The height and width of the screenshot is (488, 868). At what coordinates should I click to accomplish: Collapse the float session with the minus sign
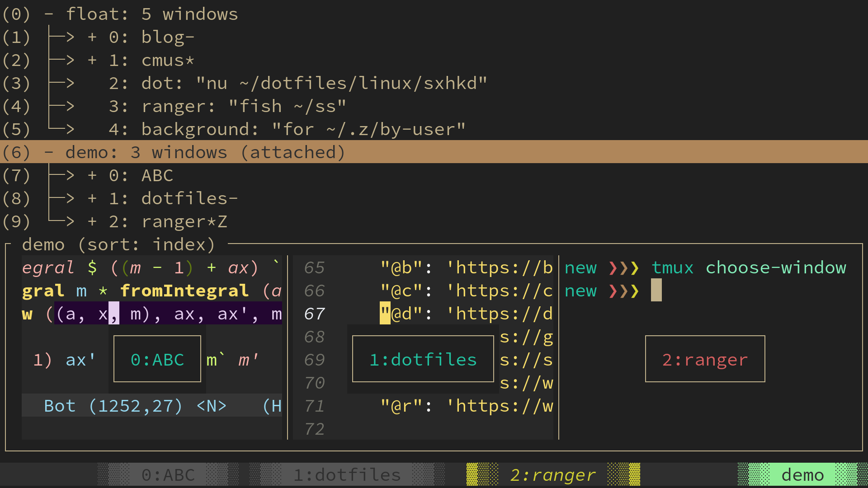[x=49, y=14]
